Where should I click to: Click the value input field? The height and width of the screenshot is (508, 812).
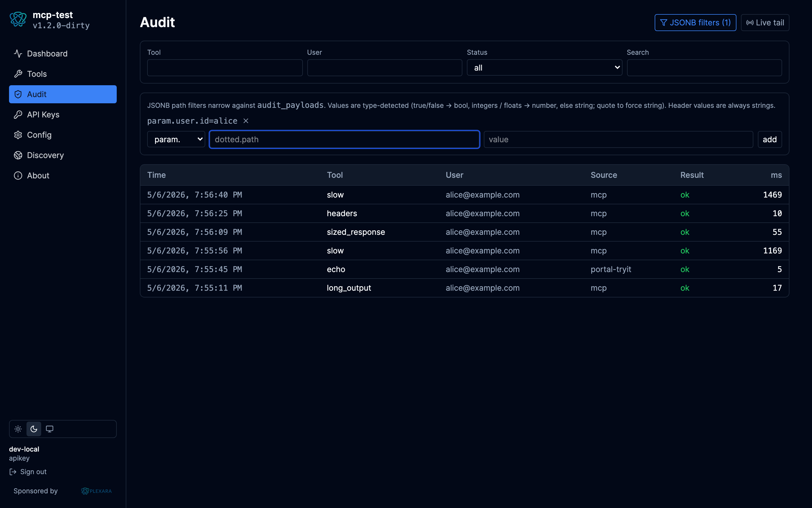618,139
